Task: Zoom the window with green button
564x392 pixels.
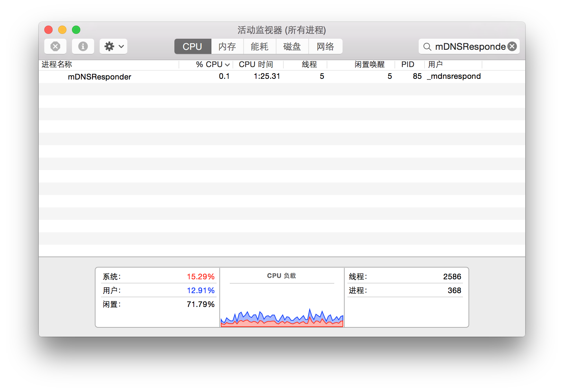Action: [x=76, y=30]
